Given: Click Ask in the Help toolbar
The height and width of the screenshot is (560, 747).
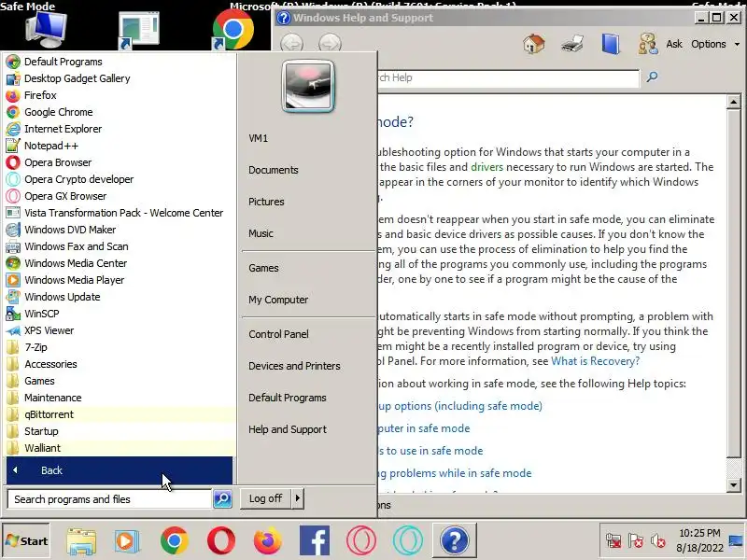Looking at the screenshot, I should (x=673, y=44).
